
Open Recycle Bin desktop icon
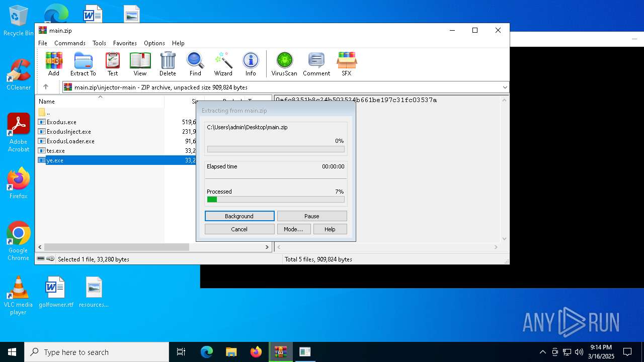point(18,21)
